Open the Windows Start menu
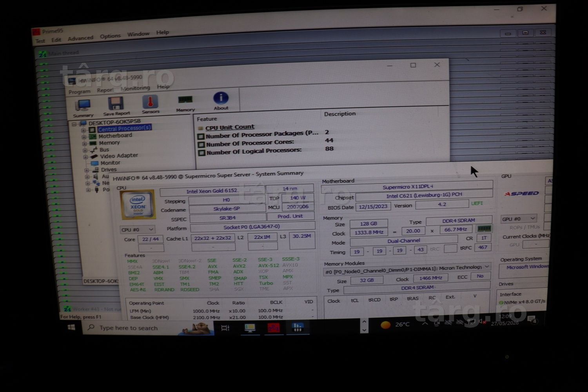 [x=71, y=327]
